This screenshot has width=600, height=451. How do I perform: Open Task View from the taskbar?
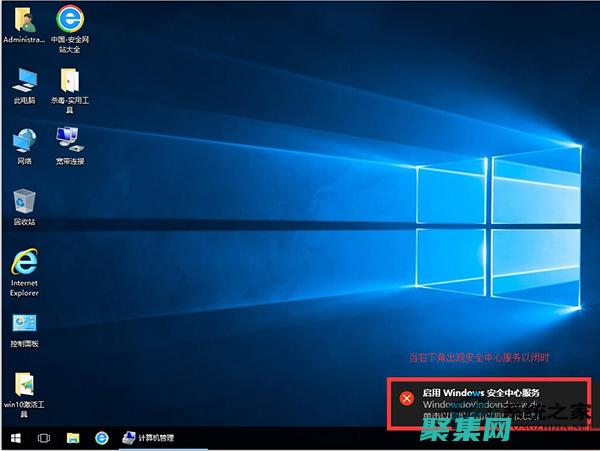click(x=44, y=438)
